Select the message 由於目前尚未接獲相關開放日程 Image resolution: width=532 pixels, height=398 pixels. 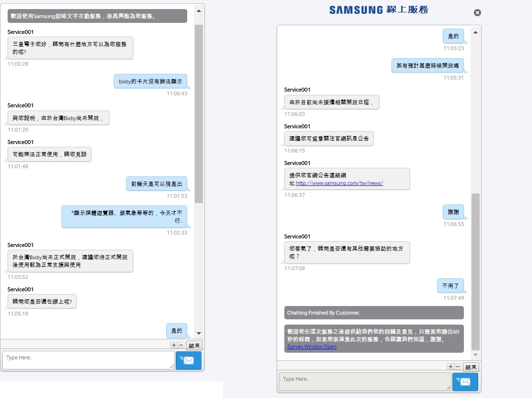(x=332, y=102)
